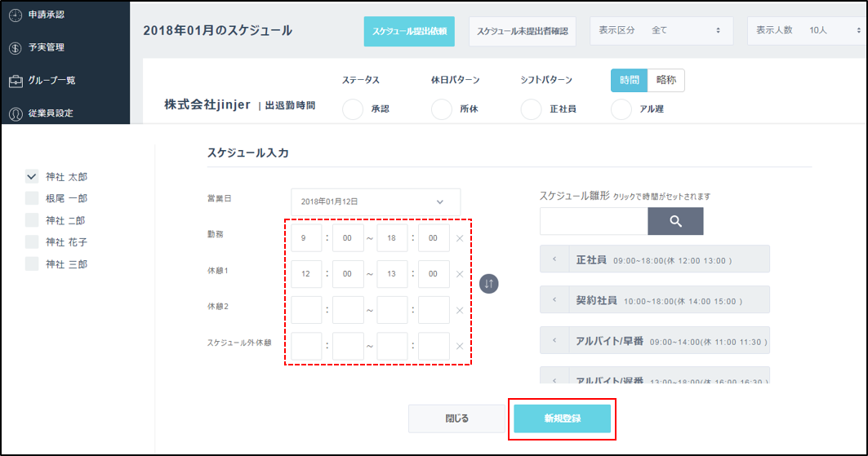Click the swap arrows circular icon
Image resolution: width=868 pixels, height=456 pixels.
[x=488, y=283]
